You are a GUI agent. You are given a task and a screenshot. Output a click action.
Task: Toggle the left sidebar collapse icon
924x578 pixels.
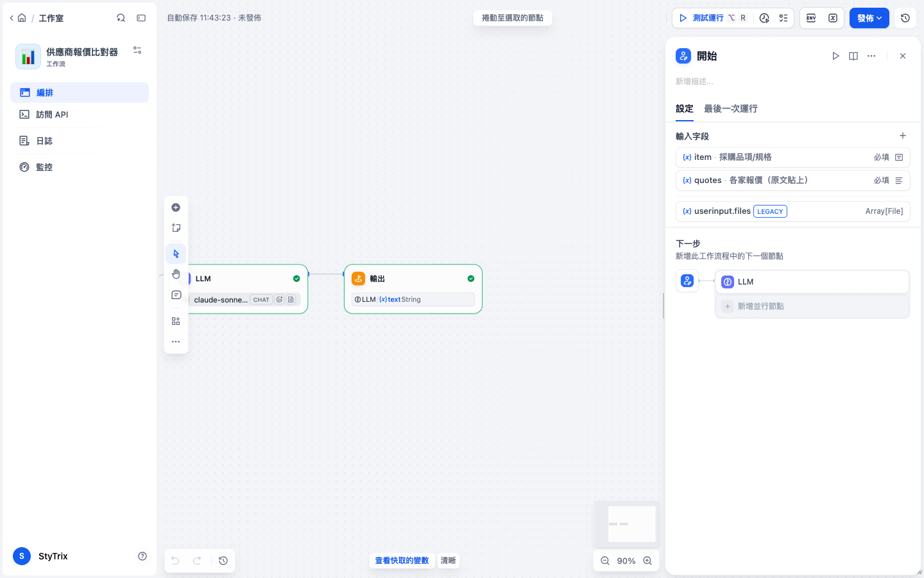click(x=141, y=18)
